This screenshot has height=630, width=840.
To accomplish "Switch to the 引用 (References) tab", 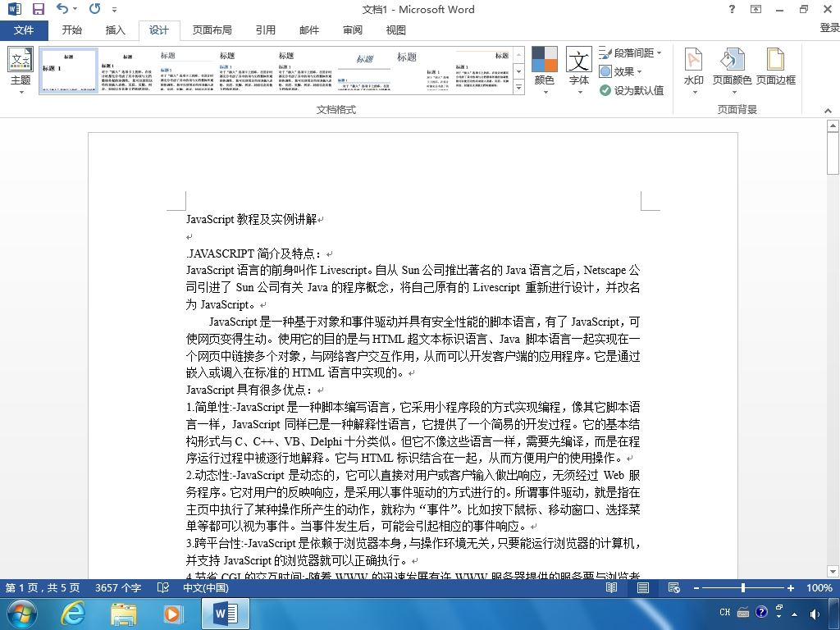I will click(265, 30).
